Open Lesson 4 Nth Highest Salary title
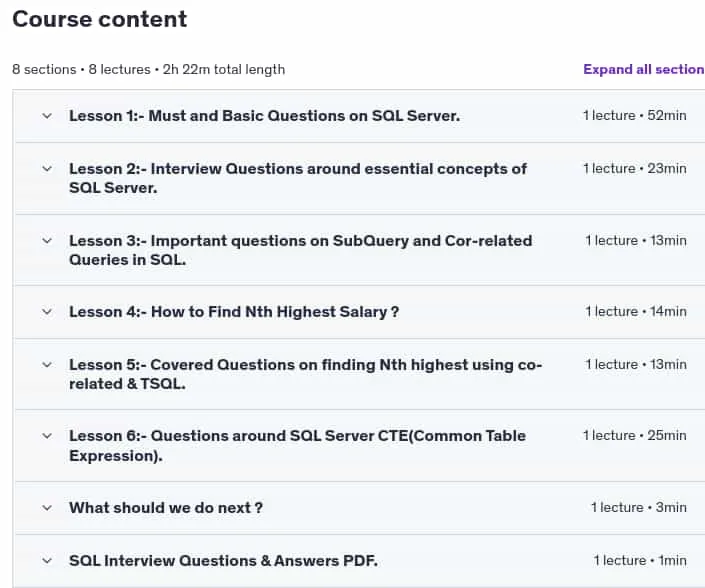This screenshot has height=588, width=705. 234,312
